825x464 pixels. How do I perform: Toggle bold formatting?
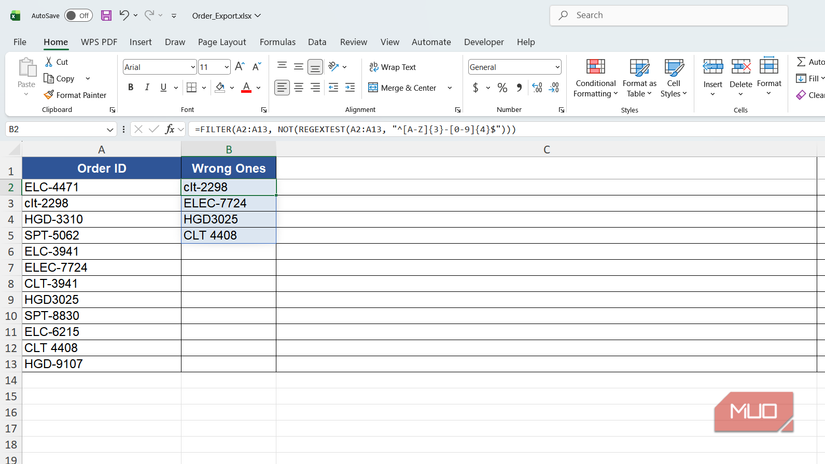click(x=130, y=87)
